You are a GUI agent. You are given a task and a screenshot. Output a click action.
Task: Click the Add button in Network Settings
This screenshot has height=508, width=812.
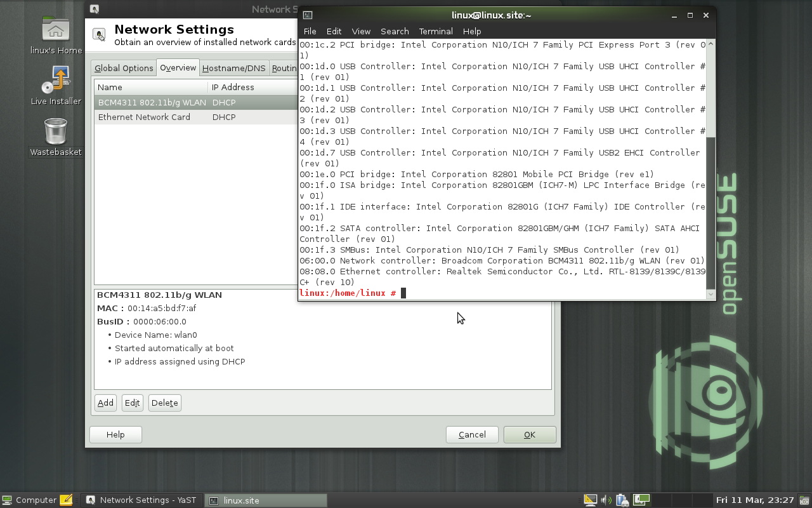(106, 403)
